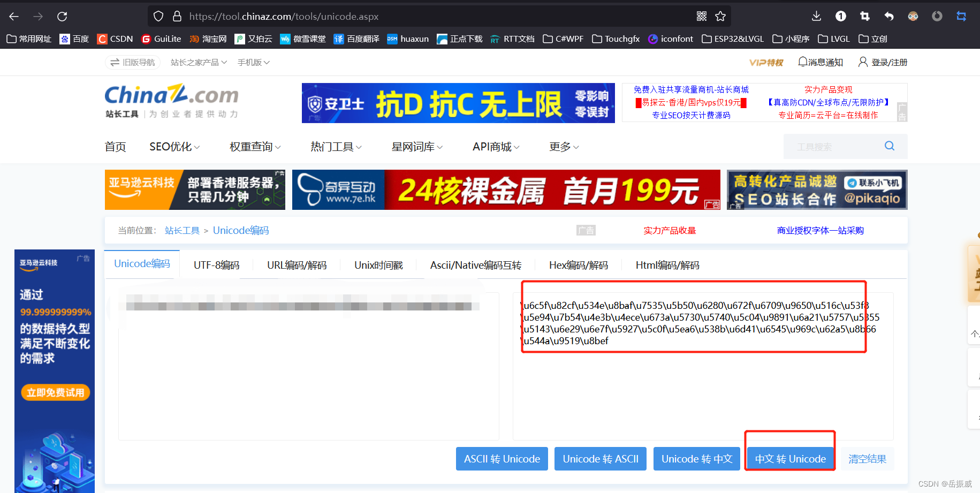Switch to the Unix时间戳 tab
The width and height of the screenshot is (980, 493).
(378, 264)
